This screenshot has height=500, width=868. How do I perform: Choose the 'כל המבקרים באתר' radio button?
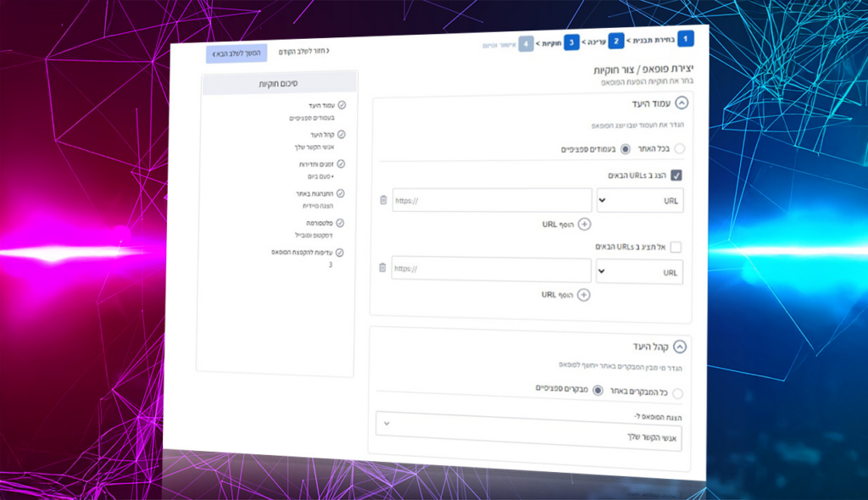[676, 393]
